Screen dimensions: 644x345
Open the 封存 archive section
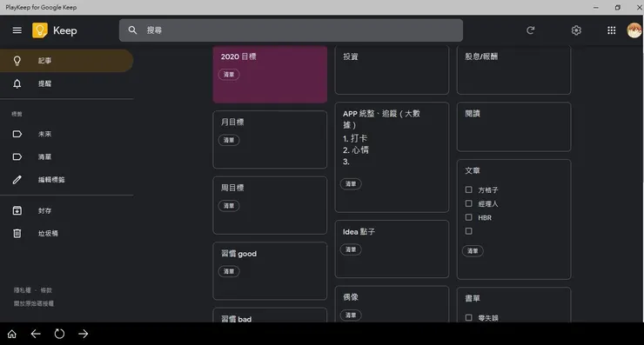(66, 211)
